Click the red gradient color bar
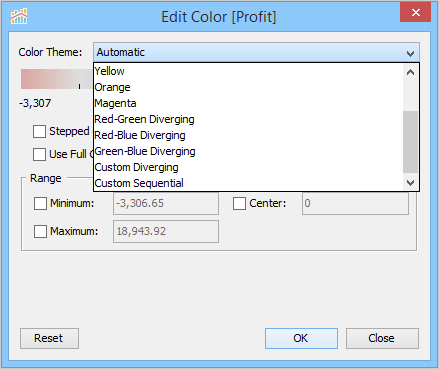Screen dimensions: 439x369 [x=57, y=79]
